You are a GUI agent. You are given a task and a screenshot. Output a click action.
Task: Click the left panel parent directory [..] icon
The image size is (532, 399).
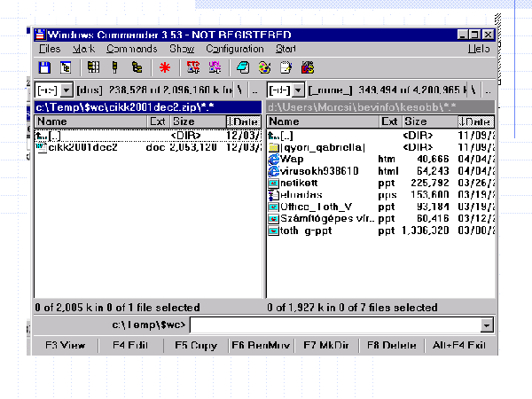[x=42, y=136]
